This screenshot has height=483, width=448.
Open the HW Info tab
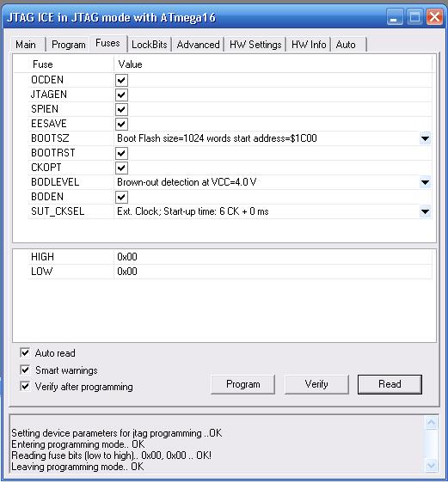[x=309, y=45]
